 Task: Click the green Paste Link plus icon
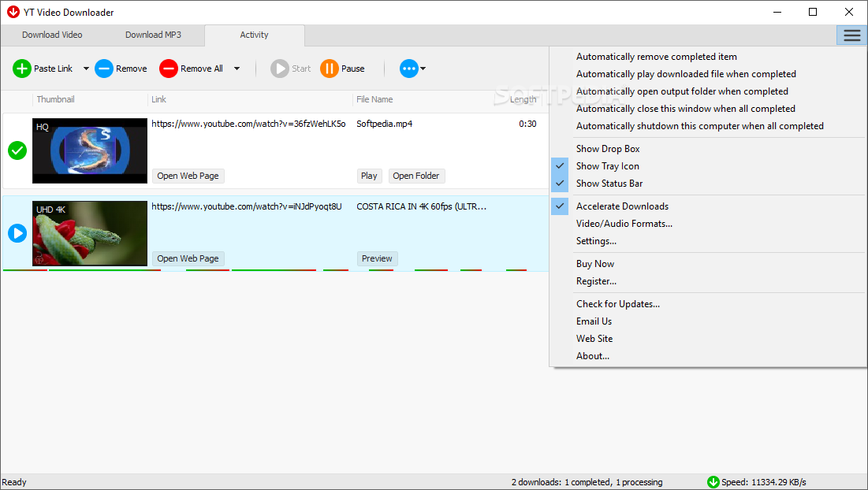[21, 69]
